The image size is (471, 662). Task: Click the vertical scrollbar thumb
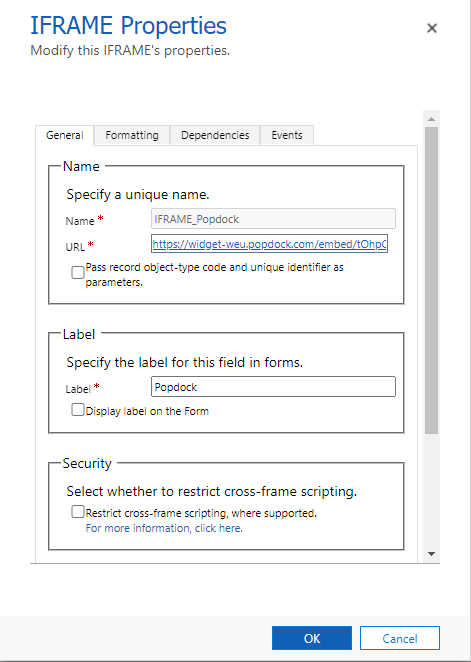click(431, 281)
